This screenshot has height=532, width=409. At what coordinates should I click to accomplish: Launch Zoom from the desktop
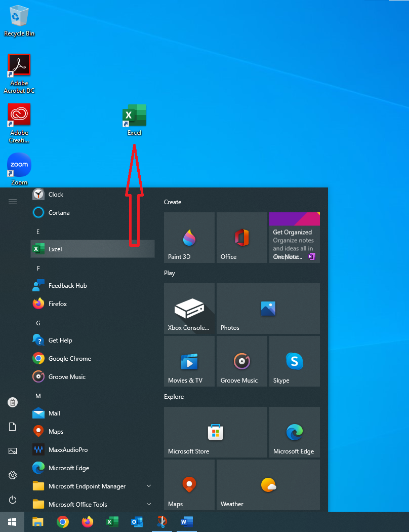[x=19, y=165]
